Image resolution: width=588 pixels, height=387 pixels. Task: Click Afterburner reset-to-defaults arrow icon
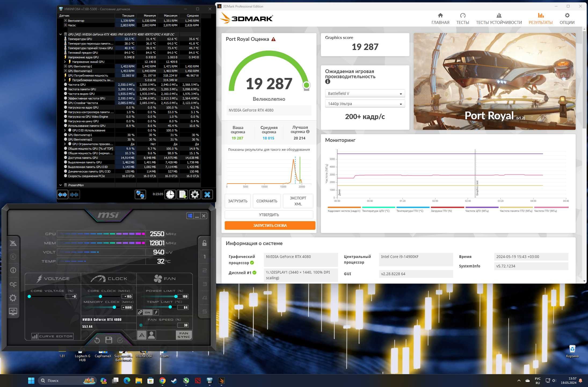click(97, 340)
